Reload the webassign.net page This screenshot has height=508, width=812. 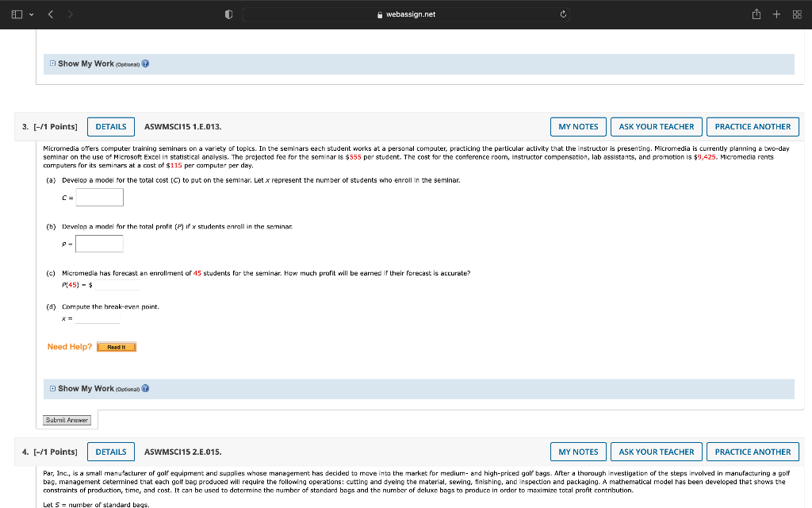pyautogui.click(x=562, y=13)
